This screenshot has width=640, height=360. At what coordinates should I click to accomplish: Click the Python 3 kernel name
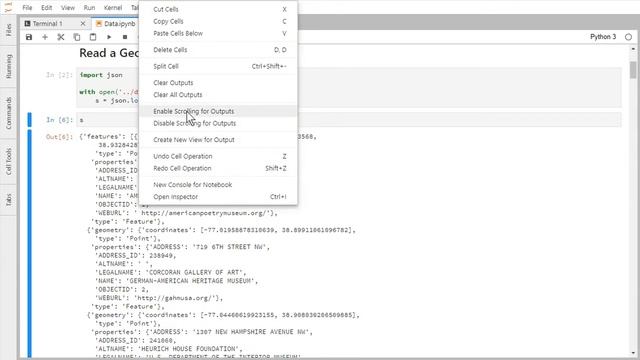[x=603, y=37]
